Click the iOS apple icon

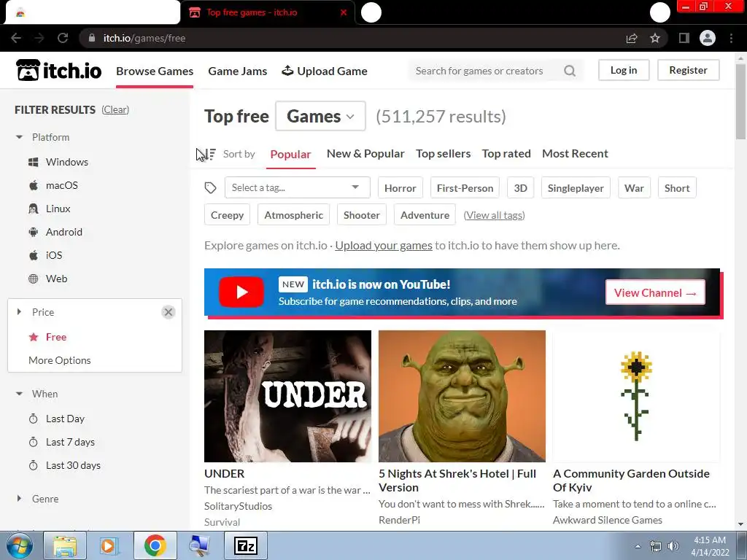pyautogui.click(x=34, y=255)
